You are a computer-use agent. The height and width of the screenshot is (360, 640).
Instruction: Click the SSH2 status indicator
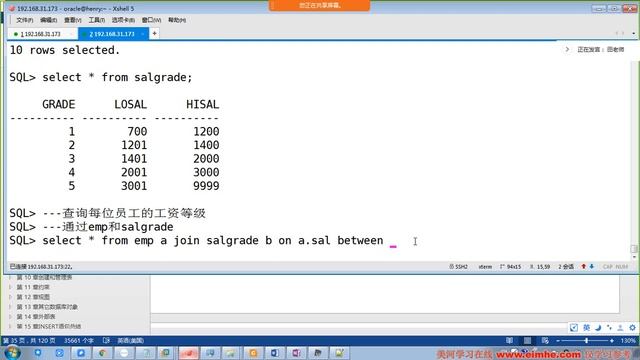point(458,267)
